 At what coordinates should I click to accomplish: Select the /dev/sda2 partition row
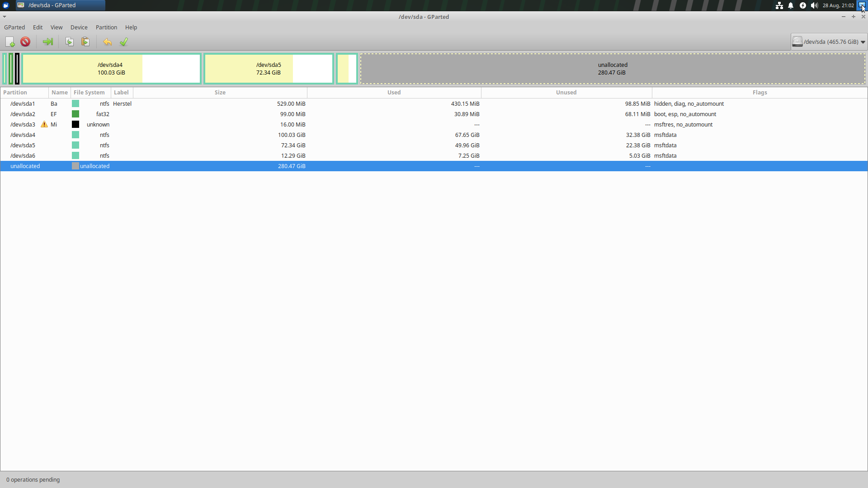[434, 114]
